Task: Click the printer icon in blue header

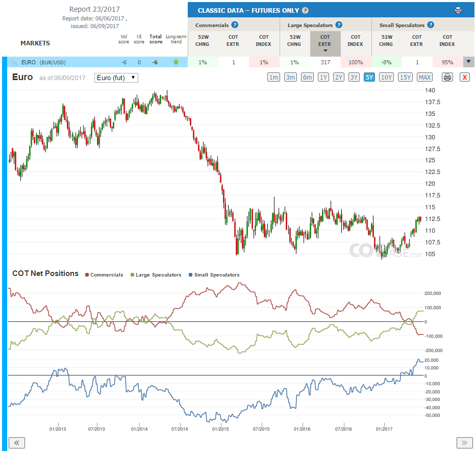Action: (x=458, y=11)
